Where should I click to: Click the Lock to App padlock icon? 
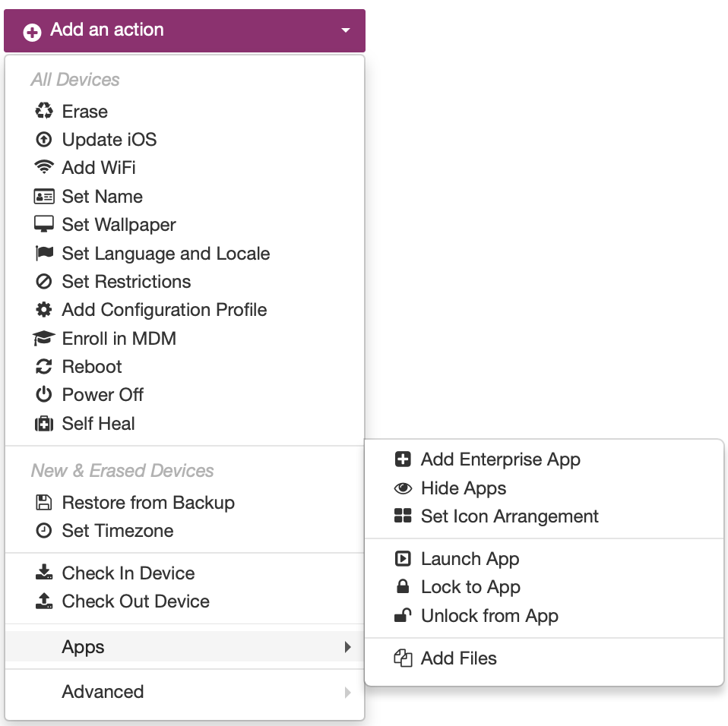(x=403, y=586)
